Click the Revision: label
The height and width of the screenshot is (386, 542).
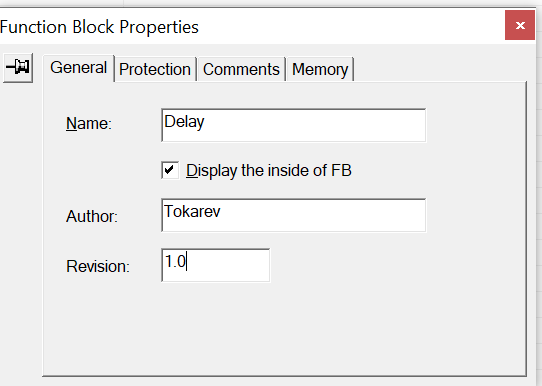98,266
